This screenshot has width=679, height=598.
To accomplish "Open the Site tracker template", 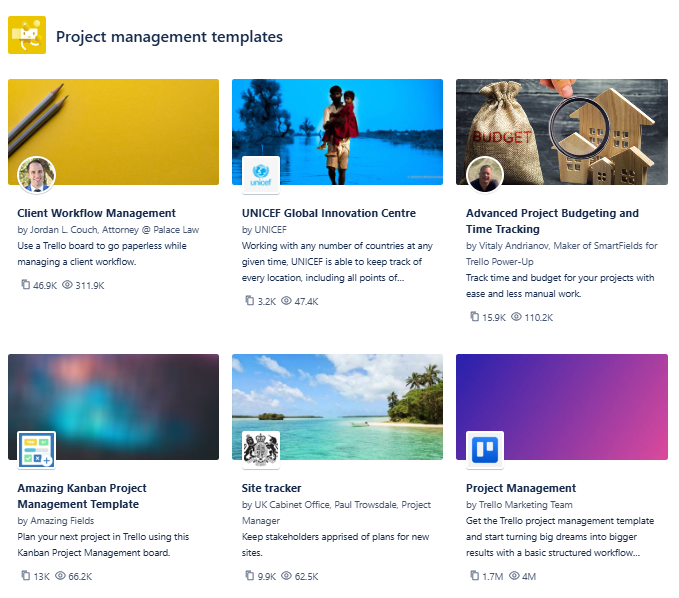I will pos(272,488).
